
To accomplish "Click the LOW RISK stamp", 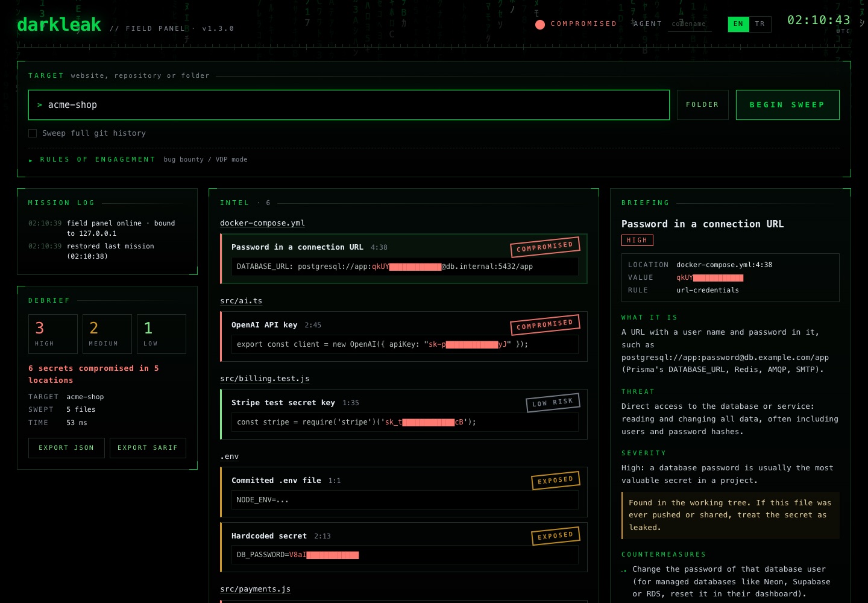I will 553,403.
